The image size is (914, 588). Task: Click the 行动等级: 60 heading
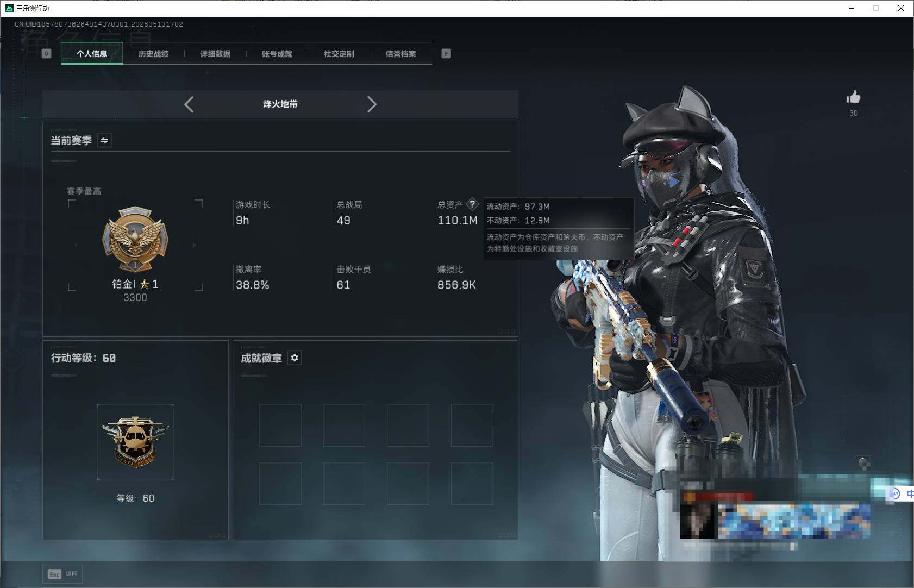(x=83, y=358)
